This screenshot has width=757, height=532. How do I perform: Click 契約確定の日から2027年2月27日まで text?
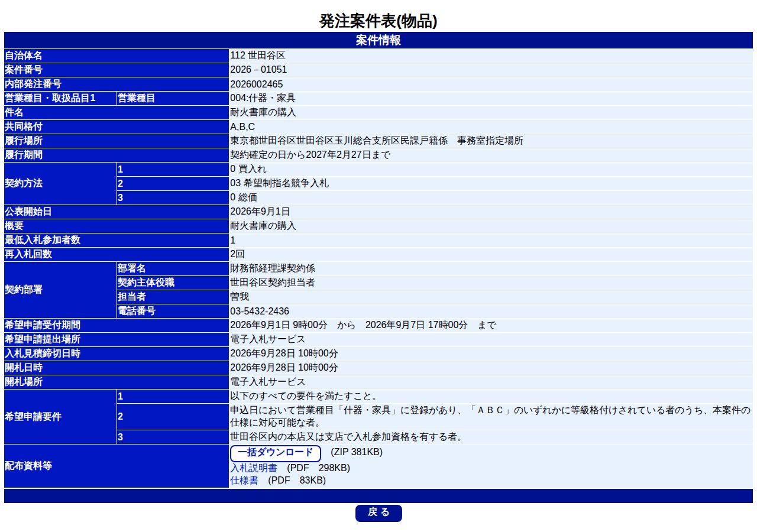coord(310,155)
